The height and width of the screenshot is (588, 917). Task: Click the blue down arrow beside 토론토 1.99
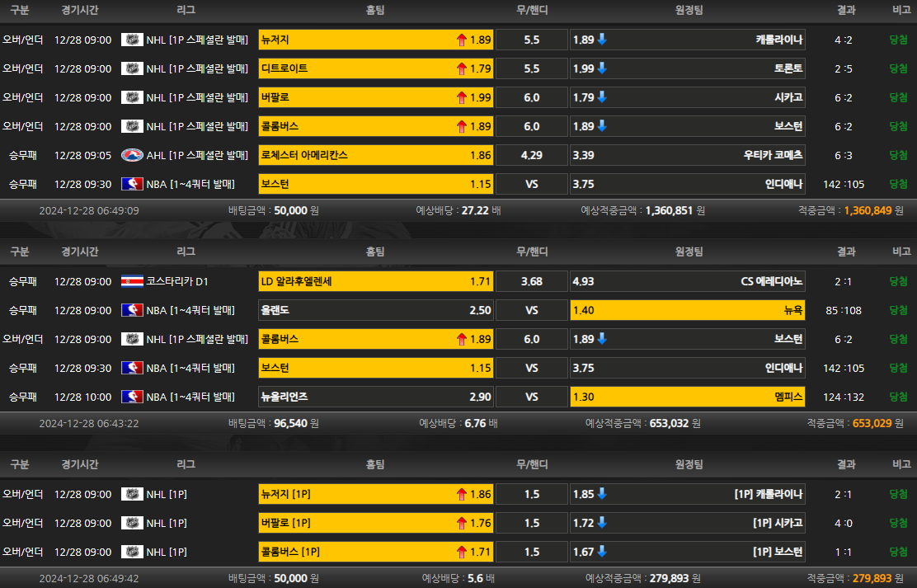[602, 68]
